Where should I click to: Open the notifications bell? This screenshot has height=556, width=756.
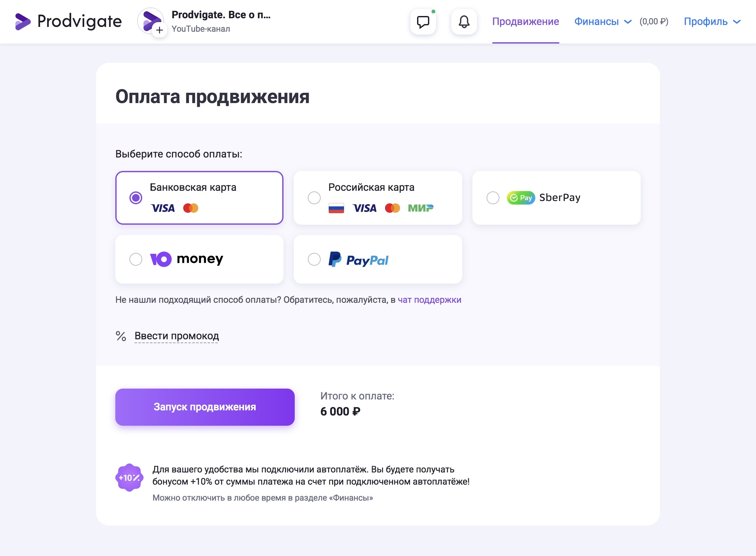click(x=464, y=22)
